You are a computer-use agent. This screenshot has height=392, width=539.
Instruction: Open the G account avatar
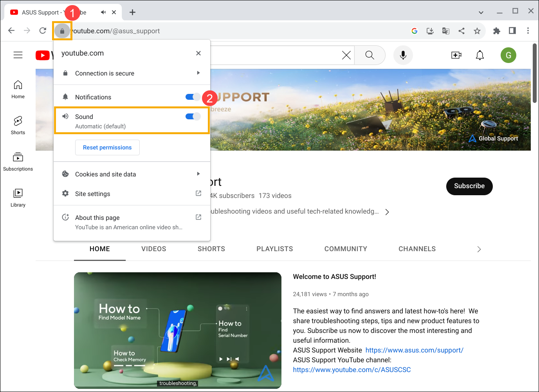[x=508, y=55]
